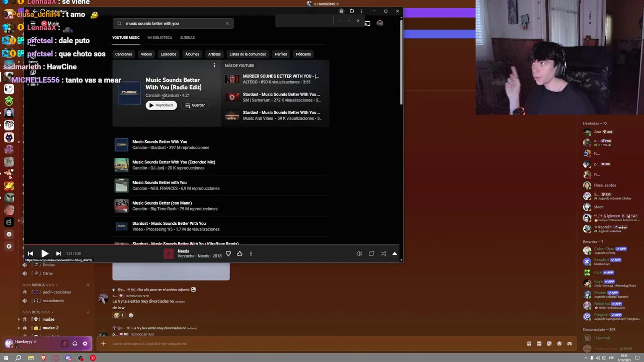Viewport: 644px width, 362px height.
Task: Toggle Discord headphones deafen
Action: 75,344
